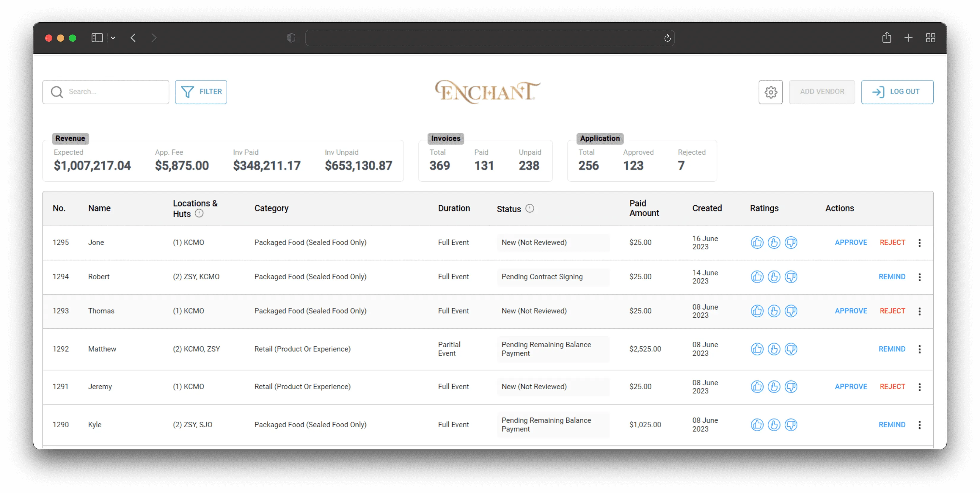
Task: Give Jone the middle neutral rating
Action: 774,242
